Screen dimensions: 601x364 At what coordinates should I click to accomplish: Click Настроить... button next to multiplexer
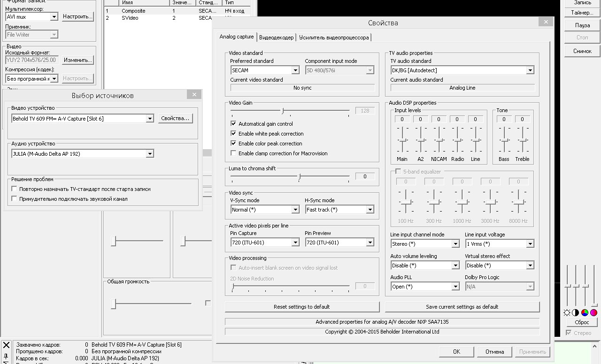tap(77, 16)
